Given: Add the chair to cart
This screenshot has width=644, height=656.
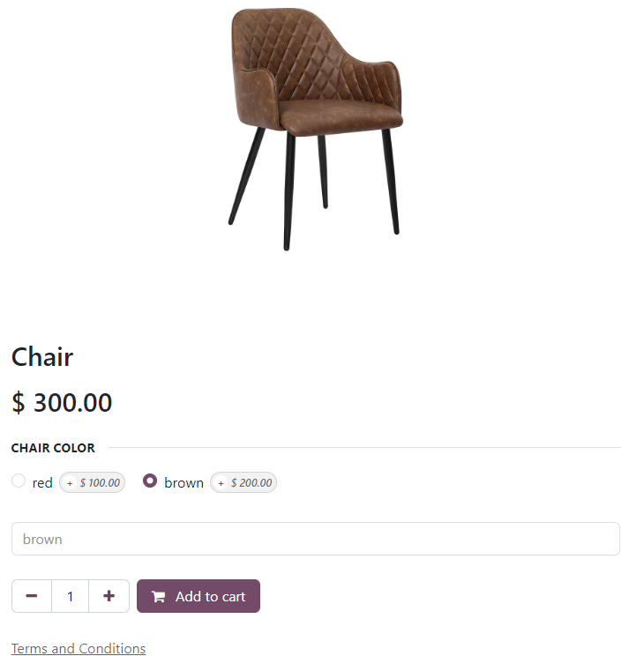Looking at the screenshot, I should click(198, 596).
